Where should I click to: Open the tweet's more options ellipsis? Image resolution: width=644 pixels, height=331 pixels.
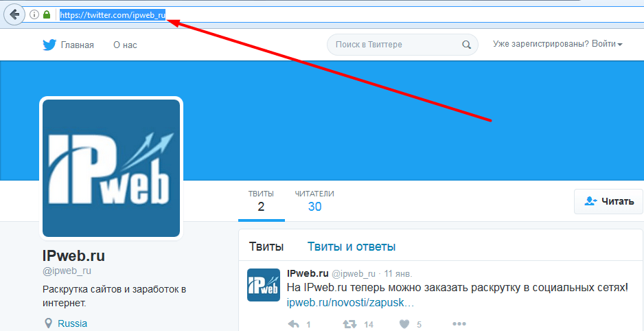pyautogui.click(x=459, y=323)
